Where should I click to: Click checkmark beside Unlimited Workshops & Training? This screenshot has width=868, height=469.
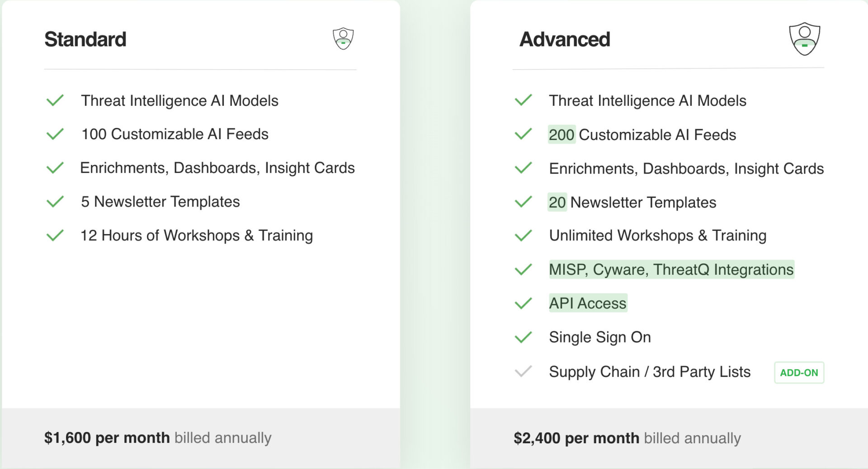click(524, 235)
